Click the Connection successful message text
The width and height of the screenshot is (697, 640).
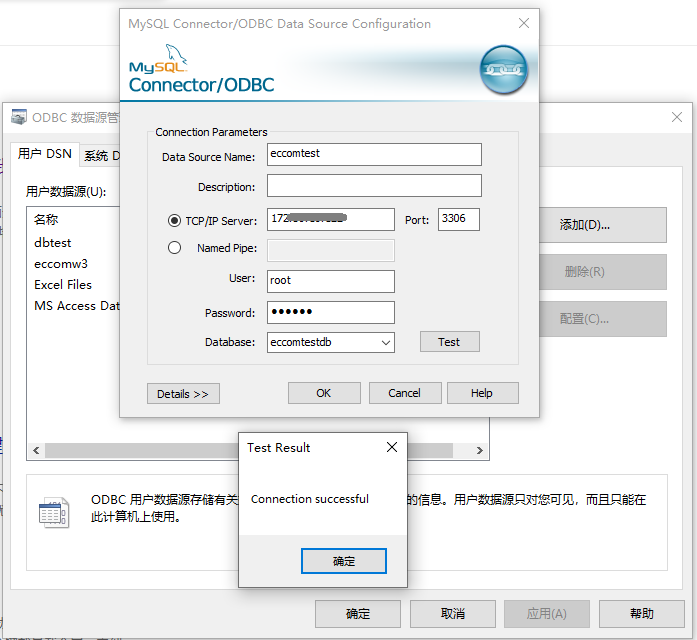pos(310,499)
